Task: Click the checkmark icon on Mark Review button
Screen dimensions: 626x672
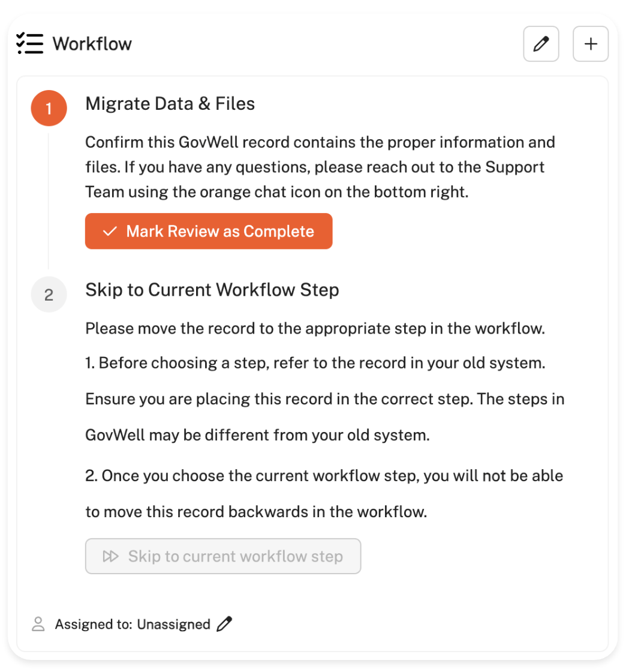Action: point(109,232)
